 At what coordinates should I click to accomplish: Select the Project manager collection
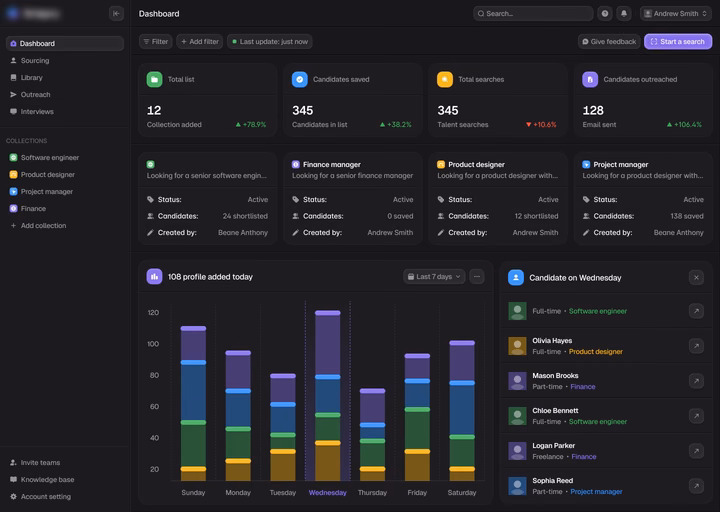(x=65, y=191)
